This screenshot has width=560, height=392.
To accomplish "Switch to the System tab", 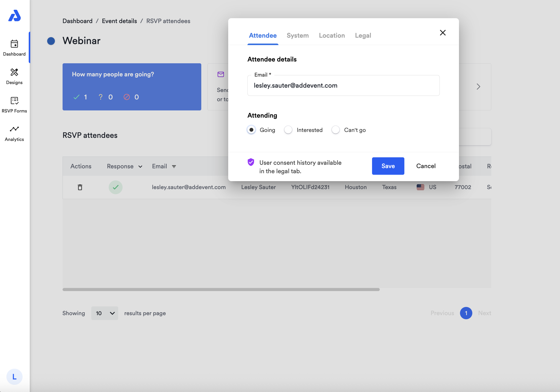I will pos(297,36).
